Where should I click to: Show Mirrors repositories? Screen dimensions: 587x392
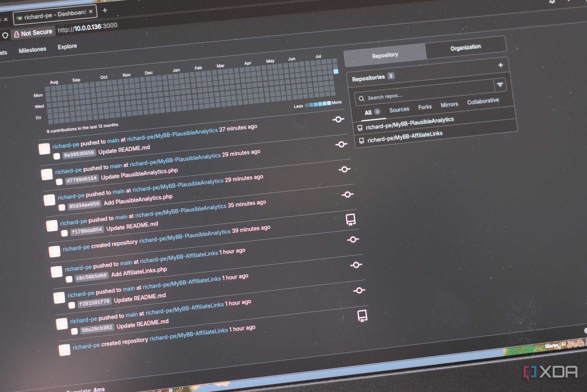(449, 105)
